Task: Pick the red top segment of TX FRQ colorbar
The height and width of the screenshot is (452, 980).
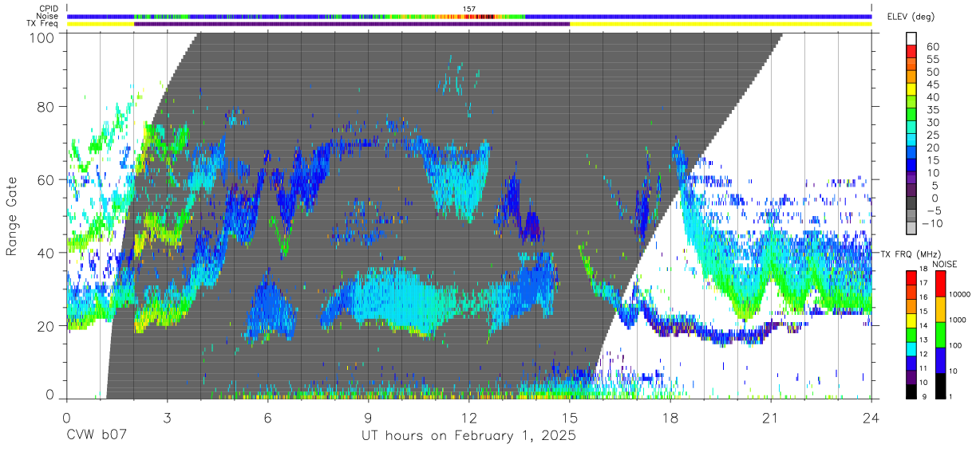Action: click(x=910, y=278)
